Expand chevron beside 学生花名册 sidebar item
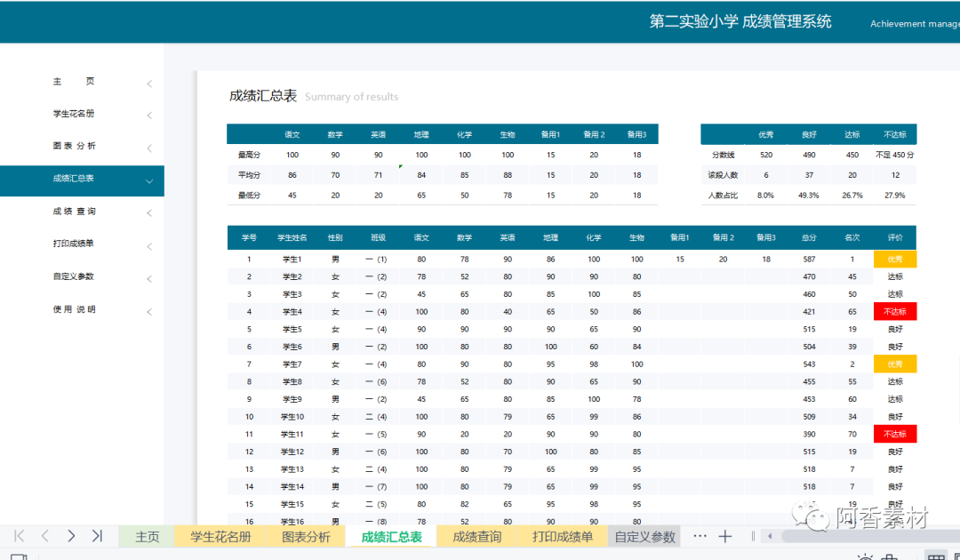This screenshot has height=560, width=960. tap(149, 115)
